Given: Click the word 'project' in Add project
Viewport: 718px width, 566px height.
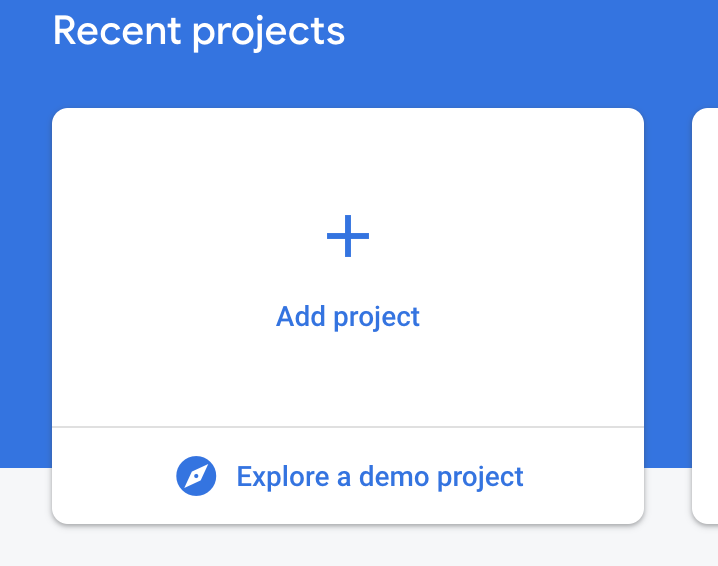Looking at the screenshot, I should [x=376, y=318].
